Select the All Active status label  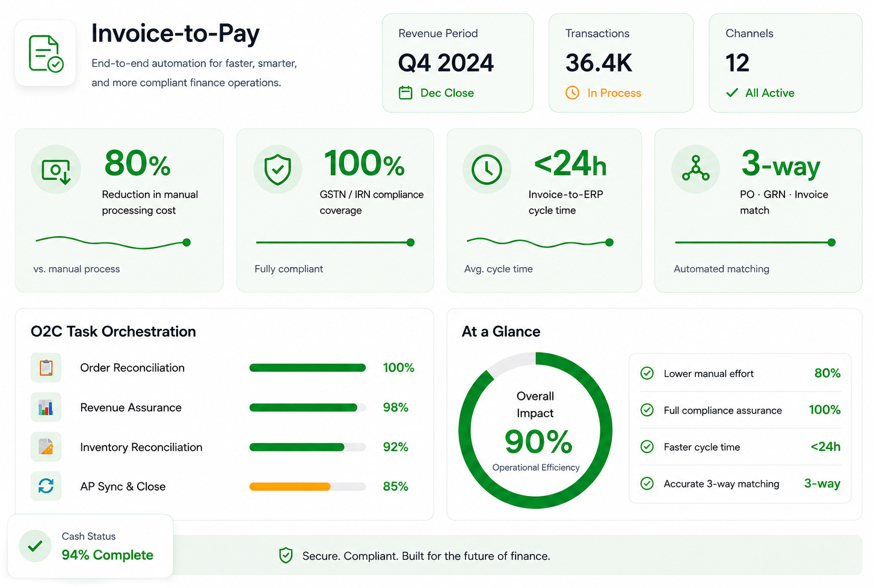pyautogui.click(x=770, y=93)
